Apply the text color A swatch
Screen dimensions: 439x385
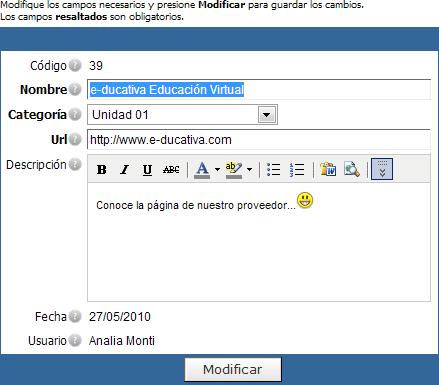(x=202, y=170)
